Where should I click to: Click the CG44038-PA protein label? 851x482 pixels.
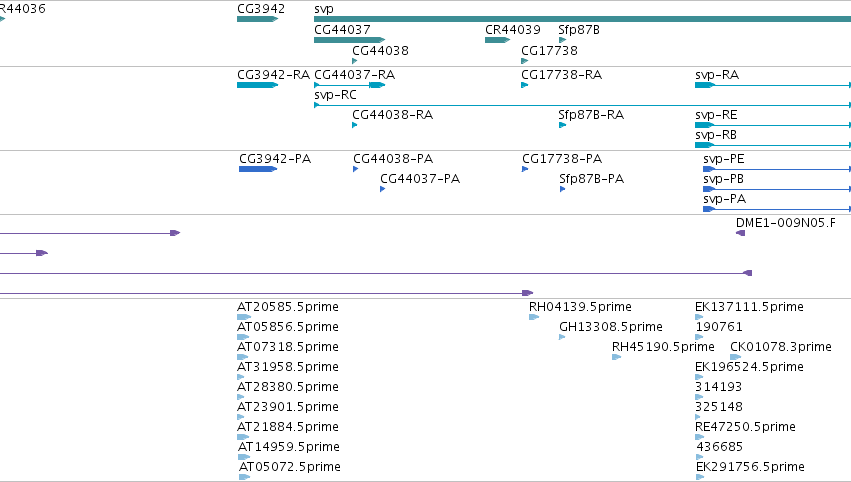point(393,159)
